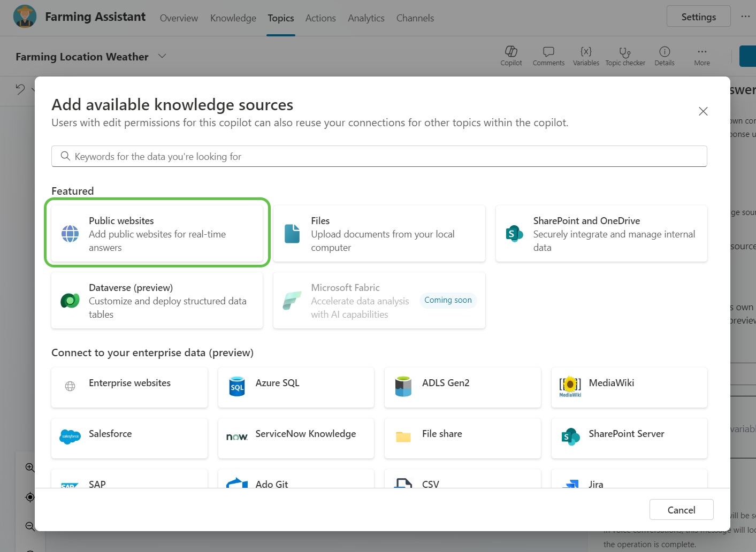756x552 pixels.
Task: Select the Public websites knowledge source
Action: [157, 234]
